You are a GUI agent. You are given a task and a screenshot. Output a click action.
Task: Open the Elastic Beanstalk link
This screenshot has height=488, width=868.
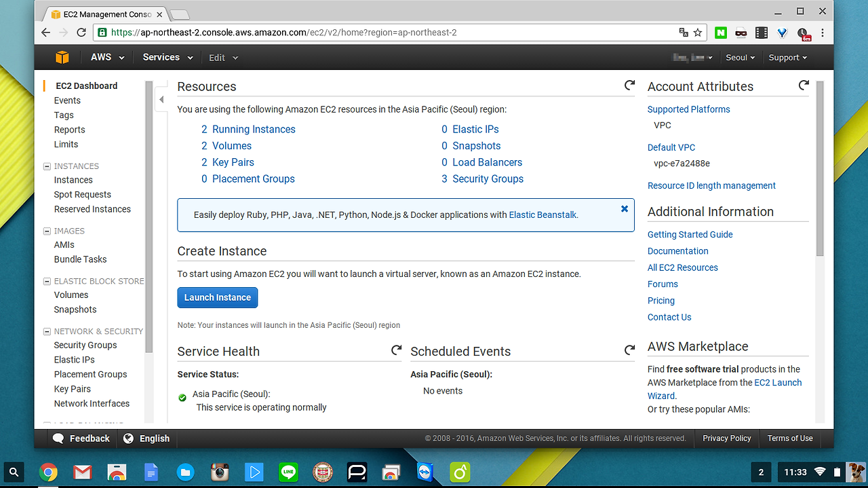542,215
